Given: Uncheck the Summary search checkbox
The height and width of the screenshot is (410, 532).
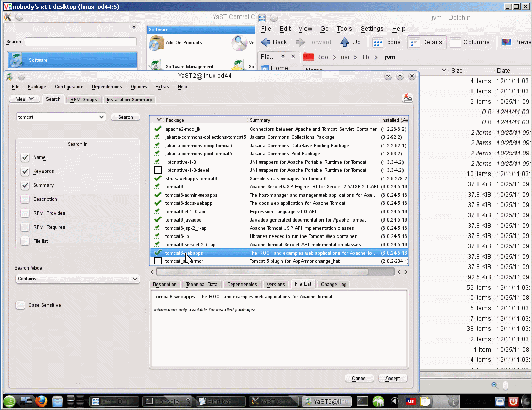Looking at the screenshot, I should 25,185.
